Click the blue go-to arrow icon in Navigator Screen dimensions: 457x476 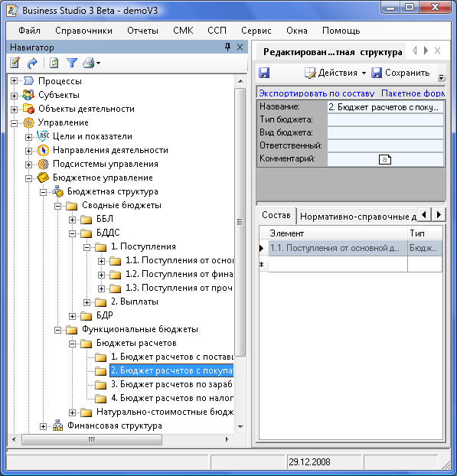[x=32, y=63]
